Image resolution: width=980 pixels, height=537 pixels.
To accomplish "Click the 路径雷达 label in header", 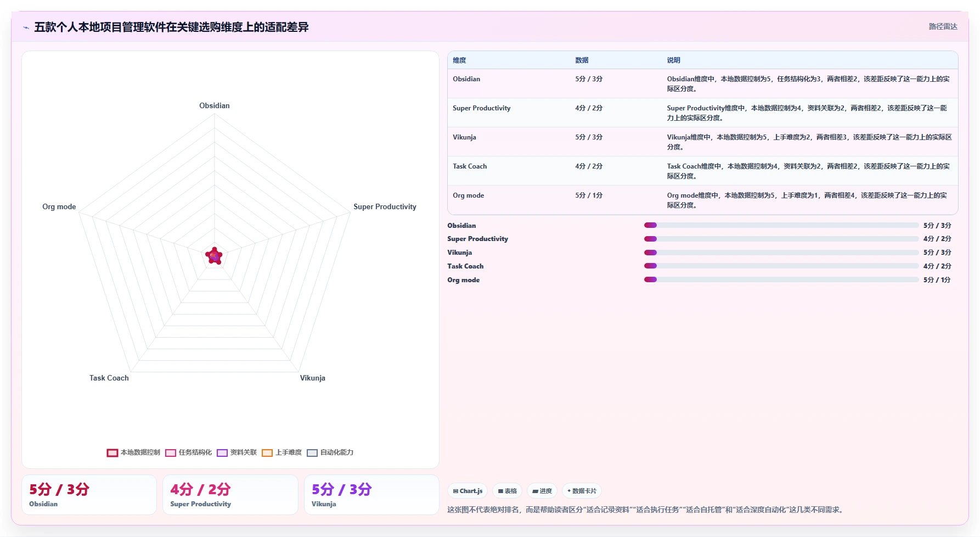I will pos(943,26).
